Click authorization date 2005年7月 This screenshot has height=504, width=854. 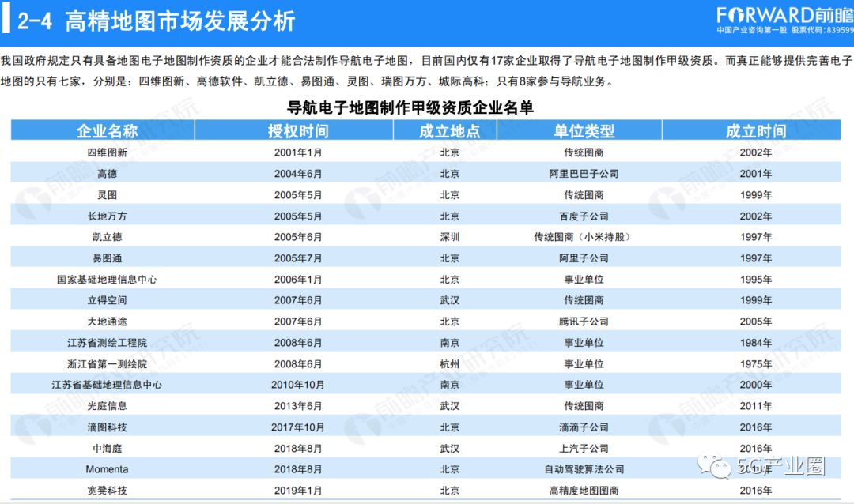pyautogui.click(x=298, y=258)
